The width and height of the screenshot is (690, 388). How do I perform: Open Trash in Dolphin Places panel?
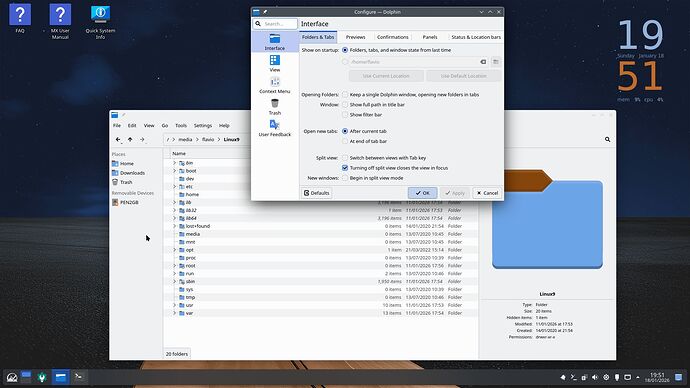tap(122, 182)
